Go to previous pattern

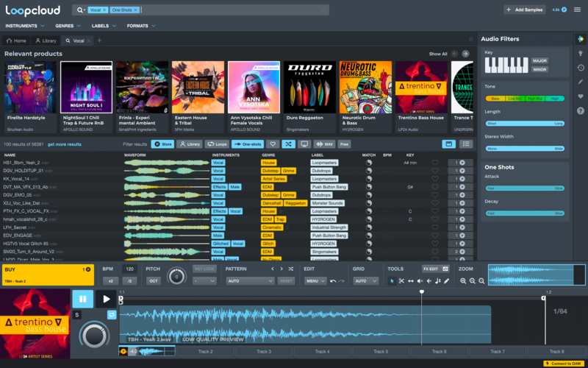click(273, 269)
